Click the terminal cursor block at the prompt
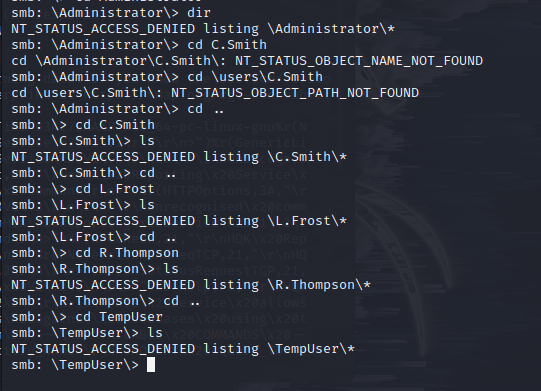Screen dimensions: 541x391 (151, 365)
